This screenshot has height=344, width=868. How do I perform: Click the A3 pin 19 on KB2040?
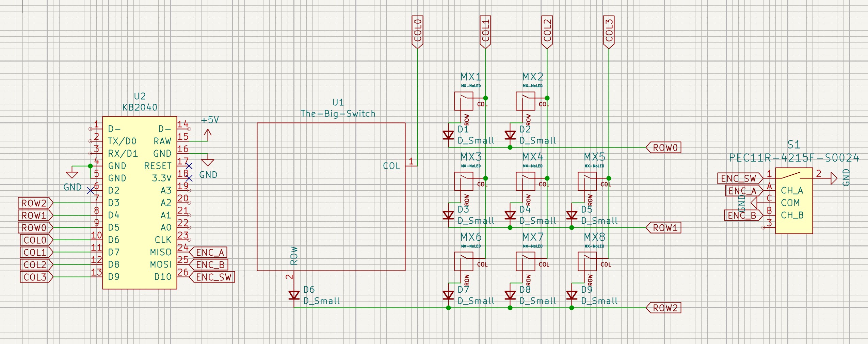(183, 190)
